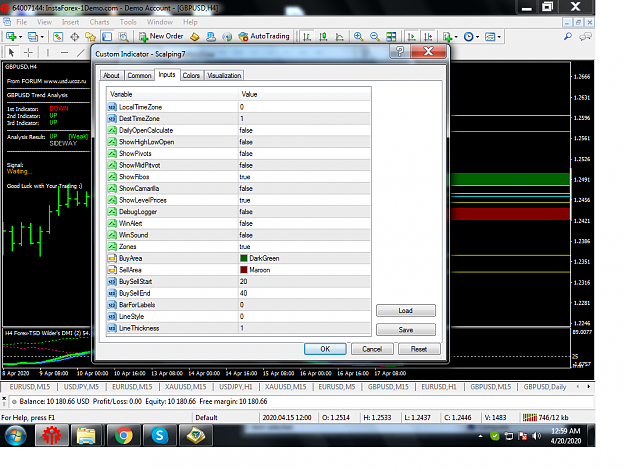This screenshot has width=625, height=469.
Task: Select the LocalTimeZone value 0
Action: click(305, 107)
